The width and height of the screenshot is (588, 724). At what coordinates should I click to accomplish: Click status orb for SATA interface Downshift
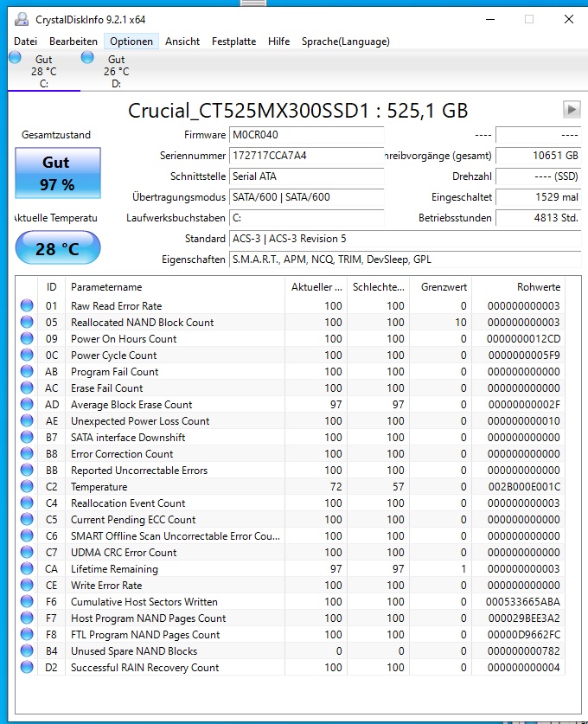coord(27,437)
